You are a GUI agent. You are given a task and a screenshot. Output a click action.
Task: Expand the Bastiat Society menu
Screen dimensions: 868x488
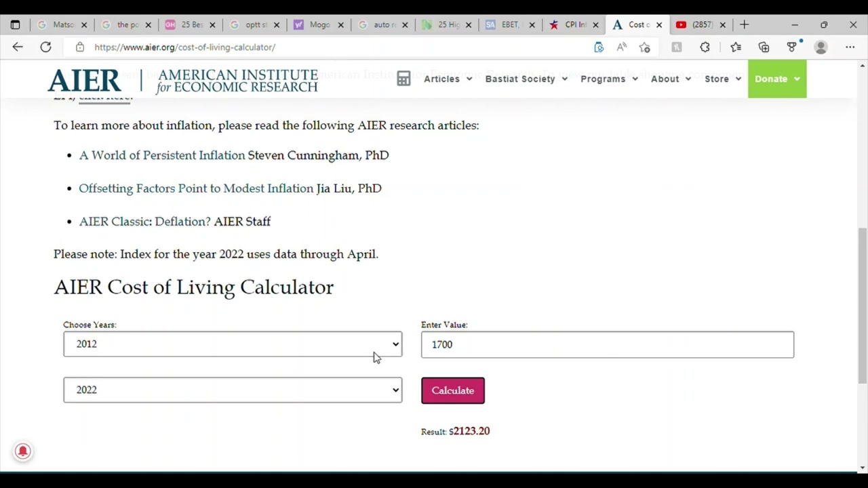pos(526,79)
